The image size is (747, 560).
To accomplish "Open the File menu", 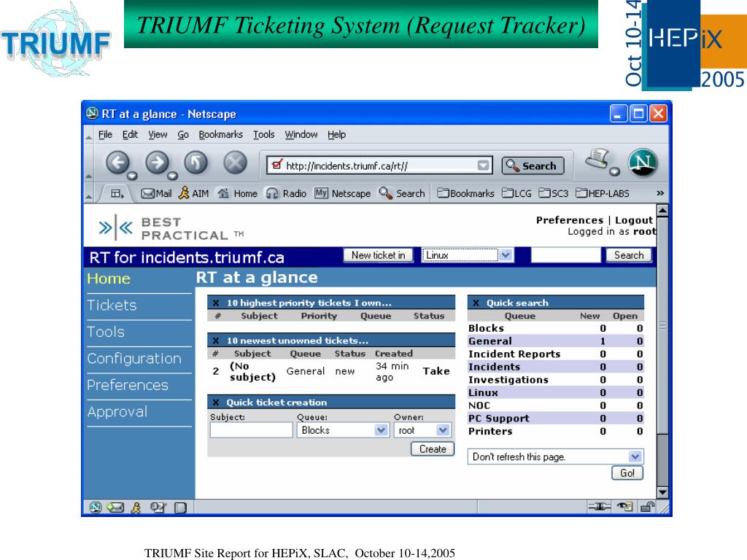I will 105,135.
